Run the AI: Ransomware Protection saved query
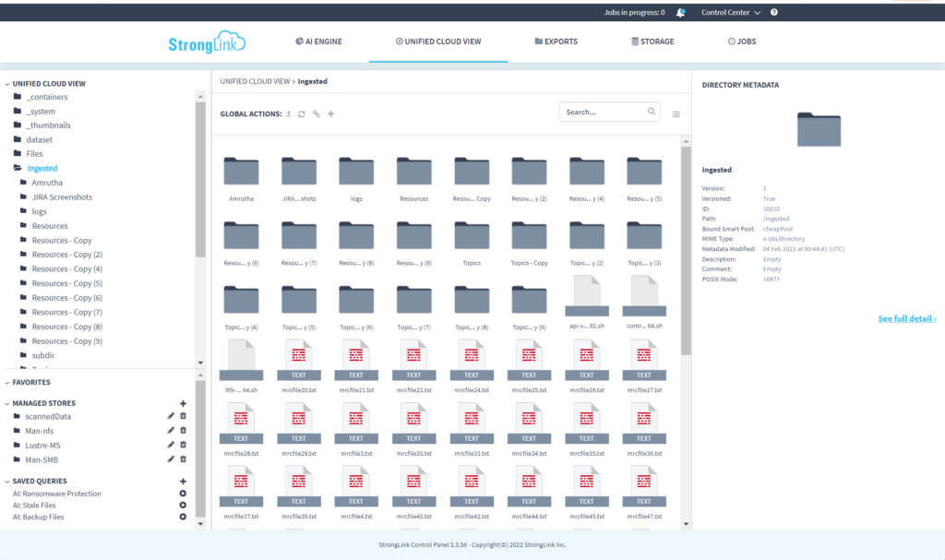The height and width of the screenshot is (560, 945). pos(183,493)
